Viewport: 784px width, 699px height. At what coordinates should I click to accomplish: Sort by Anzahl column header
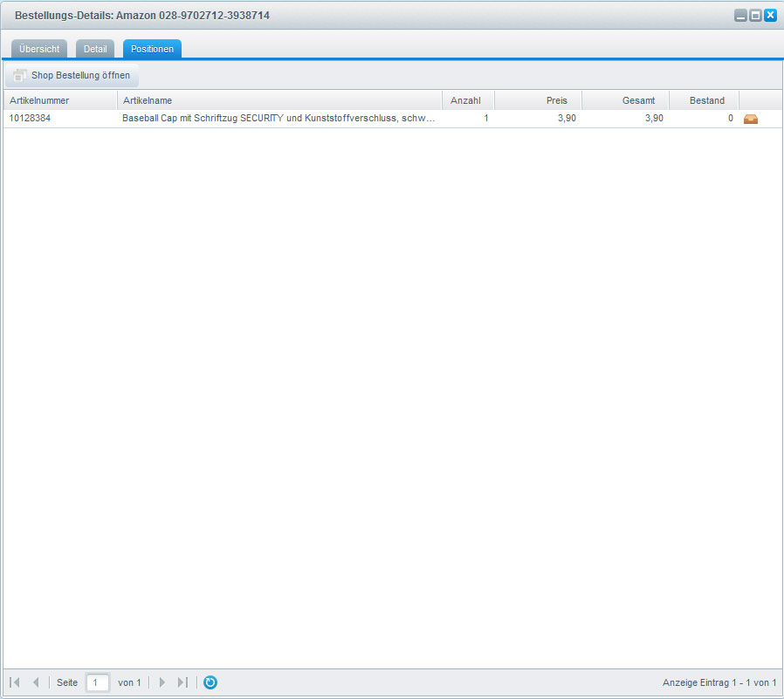(x=468, y=100)
